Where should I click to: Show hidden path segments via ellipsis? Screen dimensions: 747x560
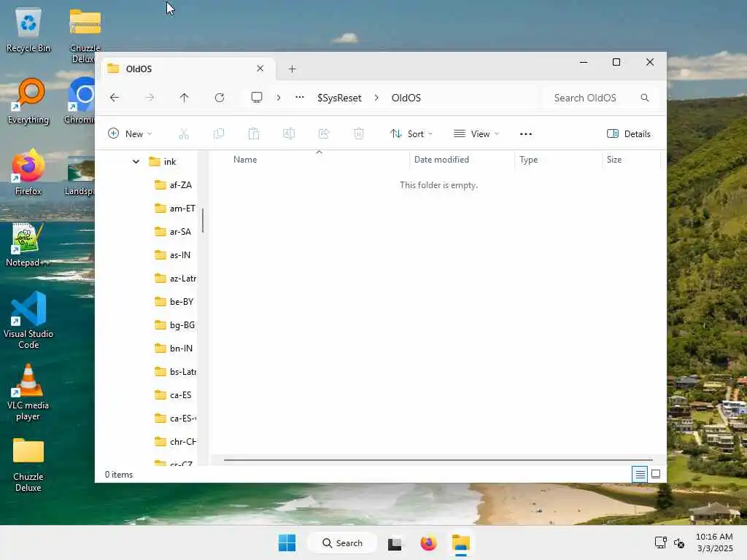pos(300,97)
